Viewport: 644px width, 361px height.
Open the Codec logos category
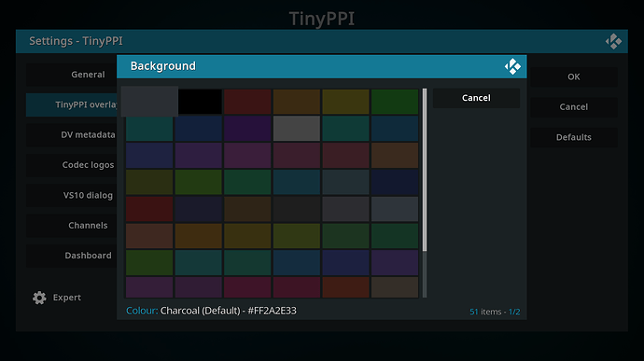point(72,165)
